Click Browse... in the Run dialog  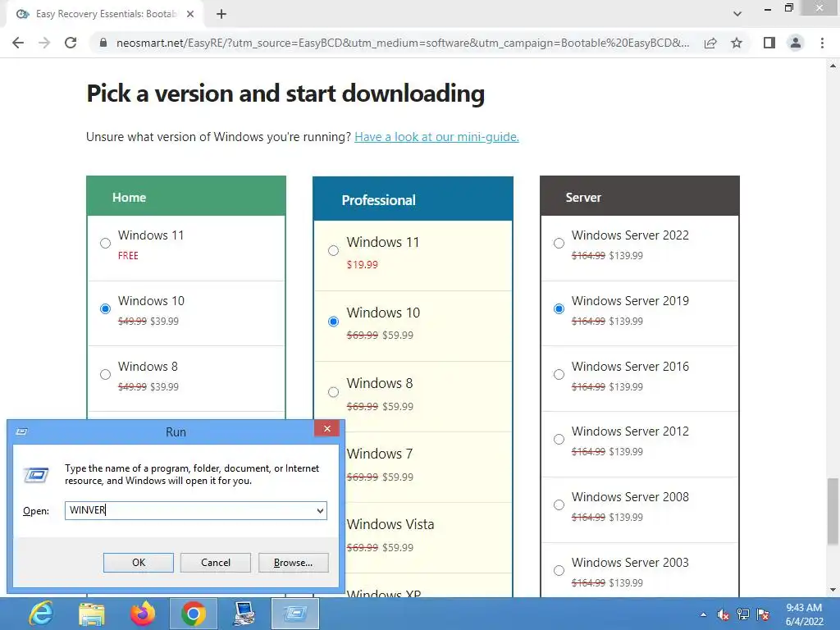(293, 563)
